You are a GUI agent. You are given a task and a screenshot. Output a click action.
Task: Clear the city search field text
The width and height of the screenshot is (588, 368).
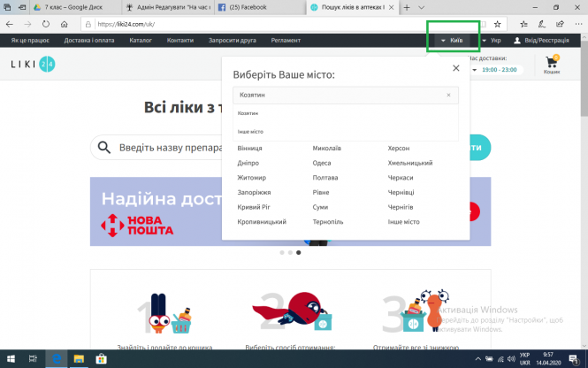[448, 95]
